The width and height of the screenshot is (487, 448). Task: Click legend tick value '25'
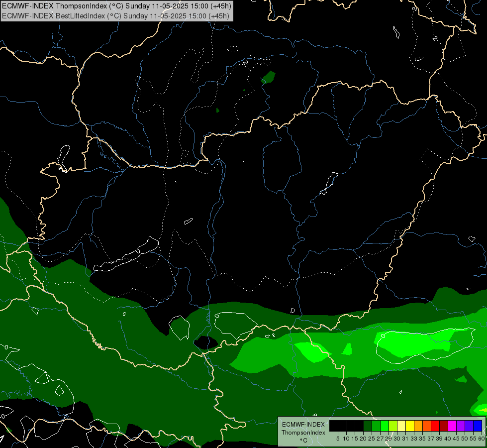[x=372, y=439]
